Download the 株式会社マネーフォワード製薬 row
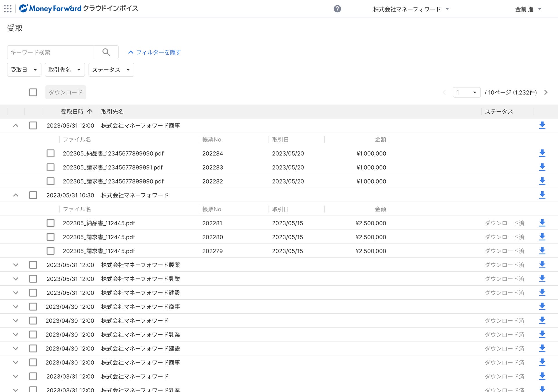This screenshot has width=558, height=392. pyautogui.click(x=542, y=265)
